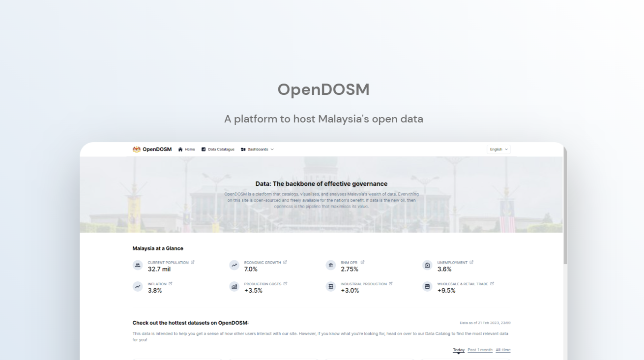Open external link icon beside Current Population
Image resolution: width=644 pixels, height=360 pixels.
pyautogui.click(x=193, y=262)
